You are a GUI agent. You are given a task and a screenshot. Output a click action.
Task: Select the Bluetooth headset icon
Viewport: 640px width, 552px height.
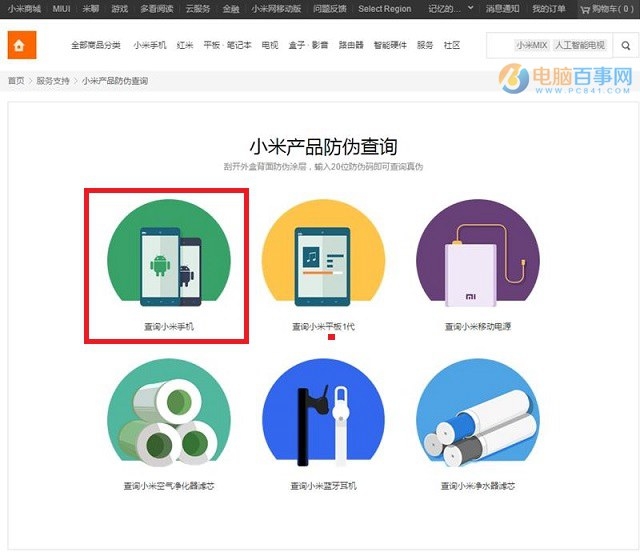[x=323, y=413]
